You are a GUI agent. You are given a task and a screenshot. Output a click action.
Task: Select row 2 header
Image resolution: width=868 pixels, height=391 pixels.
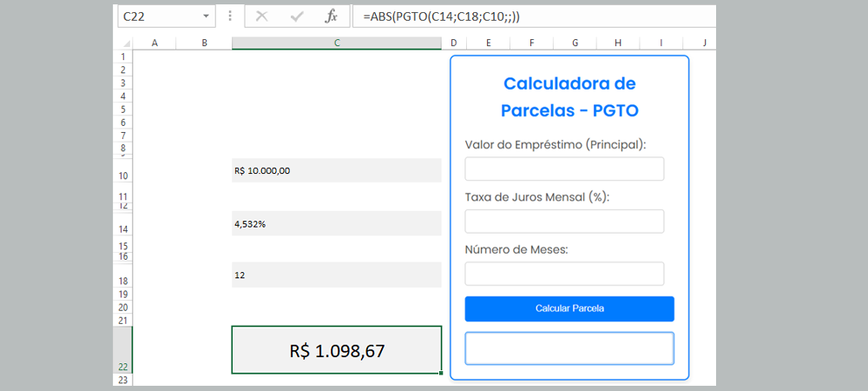tap(123, 70)
